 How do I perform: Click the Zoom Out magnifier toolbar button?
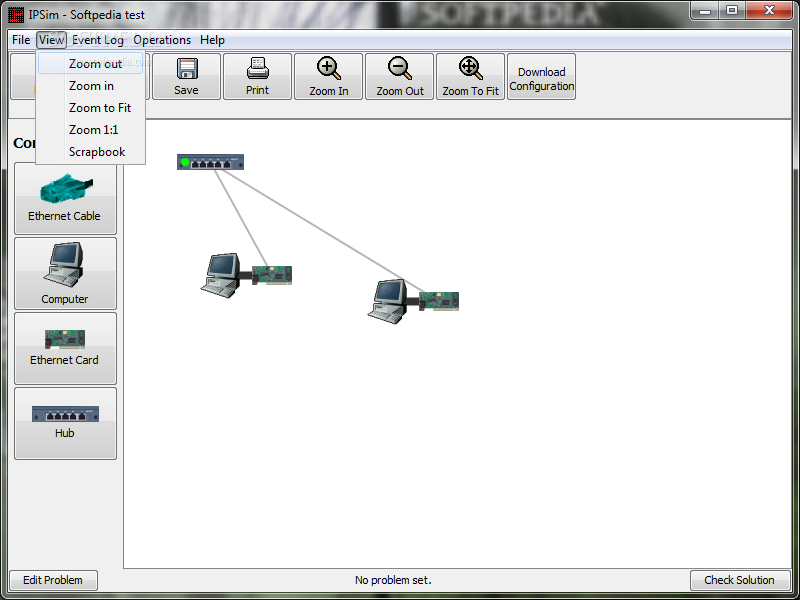(x=399, y=77)
